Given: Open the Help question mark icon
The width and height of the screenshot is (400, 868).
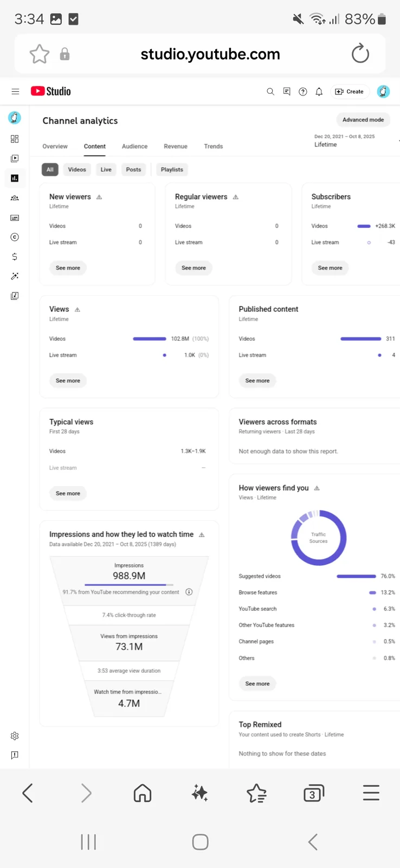Looking at the screenshot, I should pos(303,92).
